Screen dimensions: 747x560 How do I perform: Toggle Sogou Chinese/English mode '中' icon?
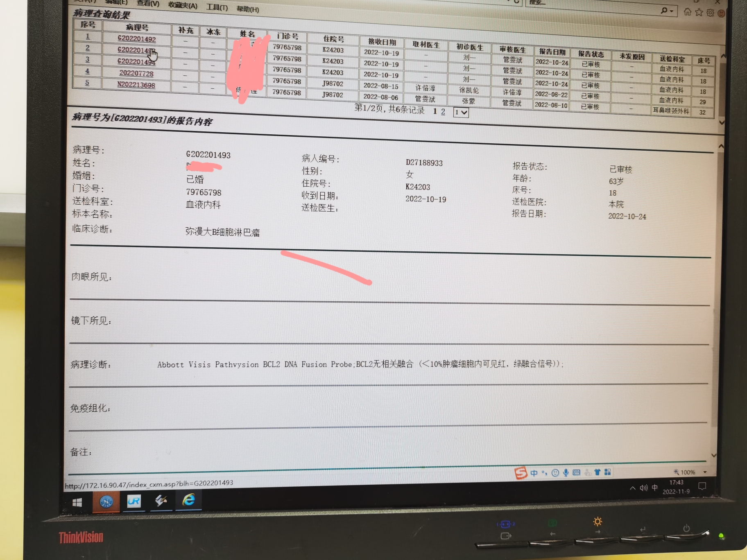point(534,473)
